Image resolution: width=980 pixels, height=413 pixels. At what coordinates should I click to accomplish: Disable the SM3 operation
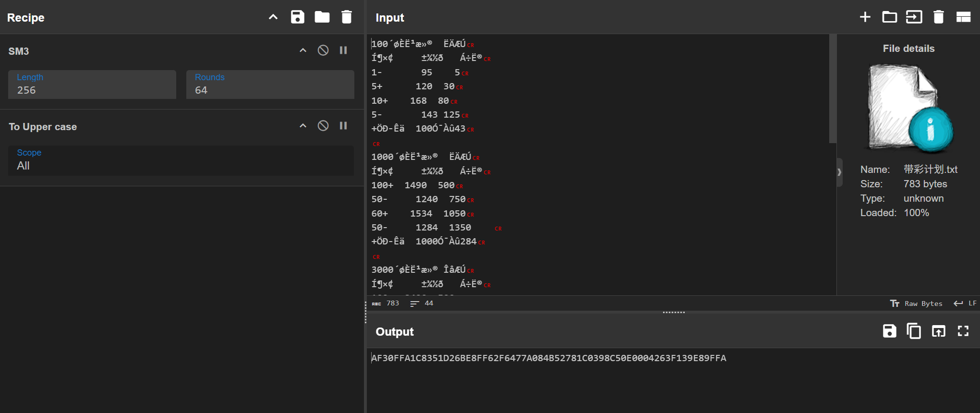[323, 50]
